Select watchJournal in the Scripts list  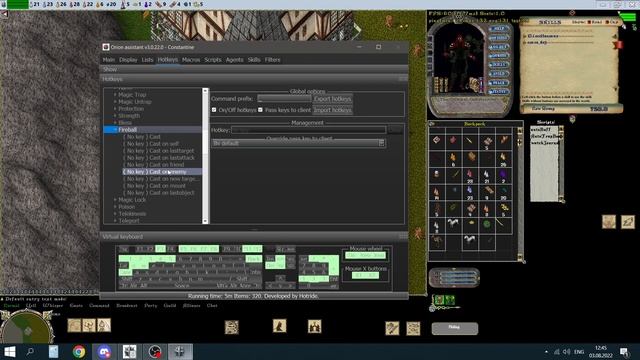(x=544, y=142)
